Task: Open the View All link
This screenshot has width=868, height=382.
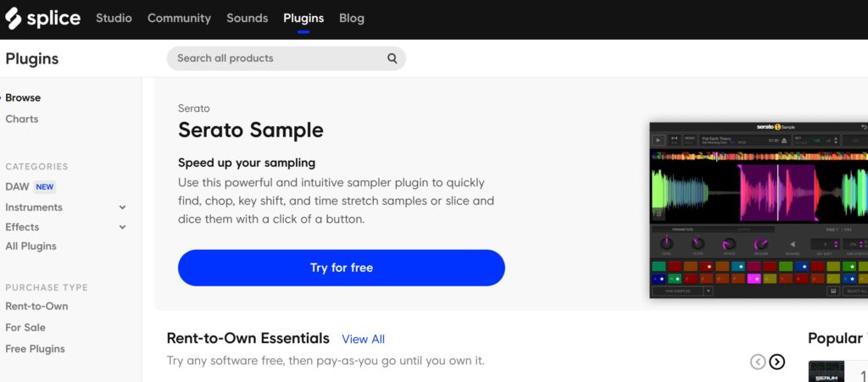Action: tap(363, 339)
